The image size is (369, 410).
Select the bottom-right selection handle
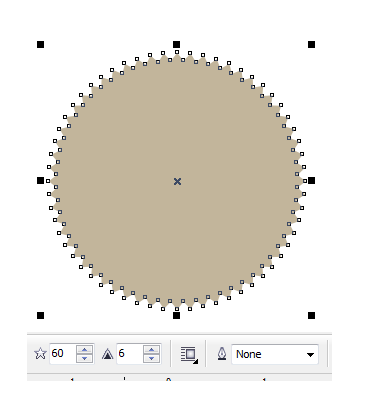click(311, 315)
